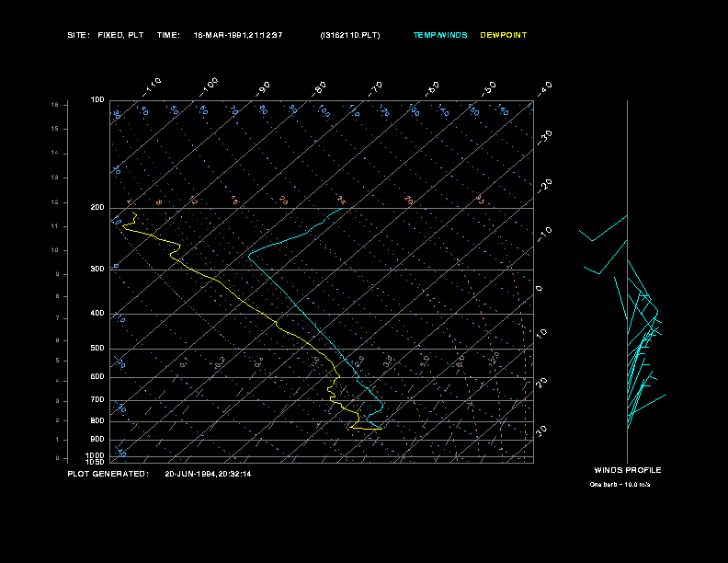Click the -100 temperature label above chart
Screen dimensions: 728x563
(209, 87)
